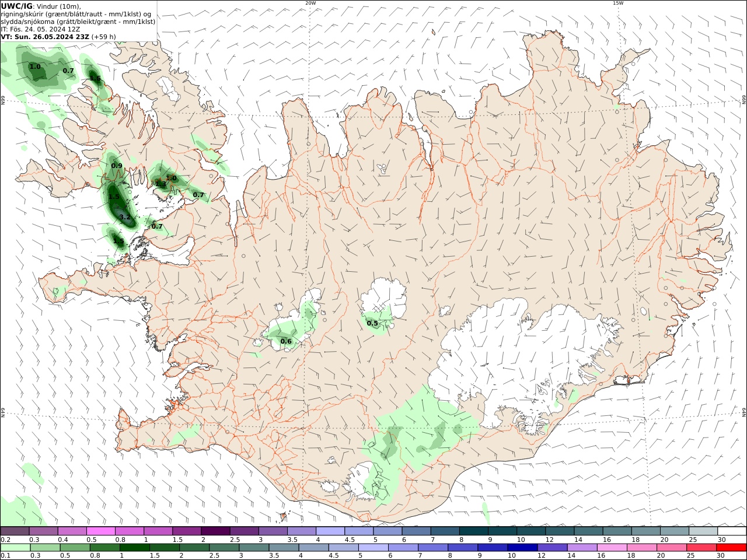
Task: Click the 0.5 precipitation label on the map
Action: pyautogui.click(x=372, y=323)
